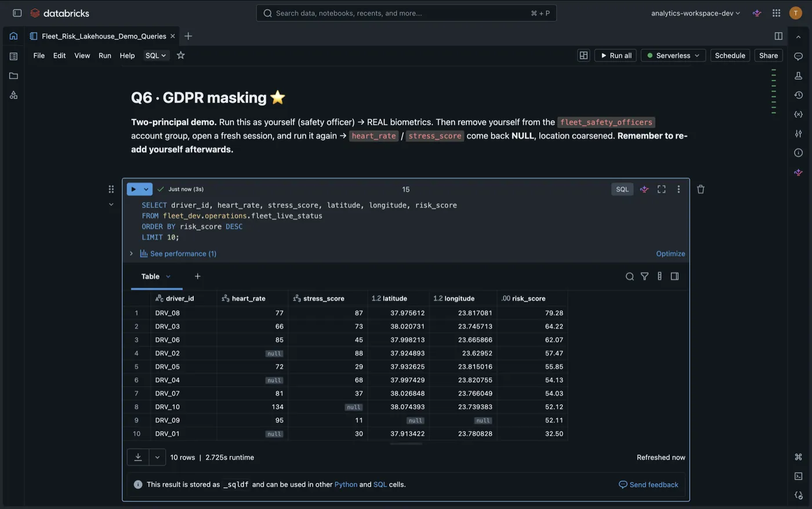
Task: Open the user avatar T menu
Action: (x=795, y=13)
